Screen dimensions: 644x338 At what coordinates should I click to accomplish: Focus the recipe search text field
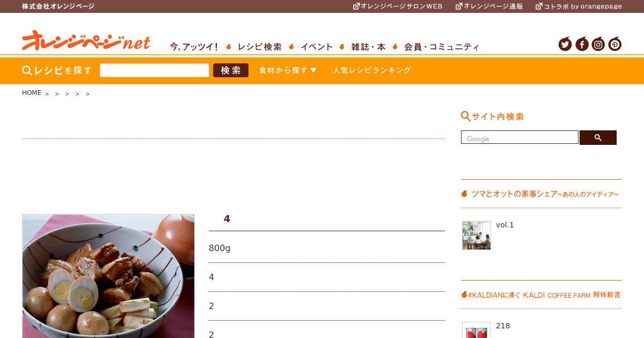click(155, 70)
